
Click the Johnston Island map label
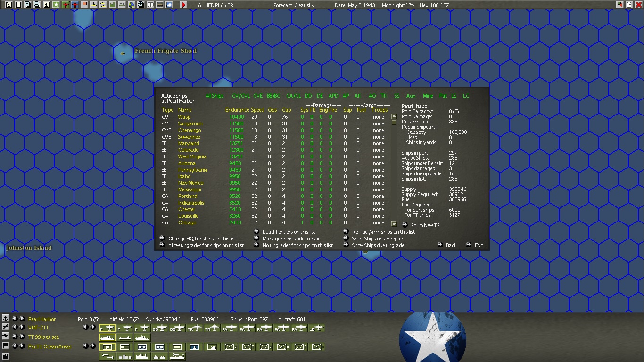(x=29, y=248)
